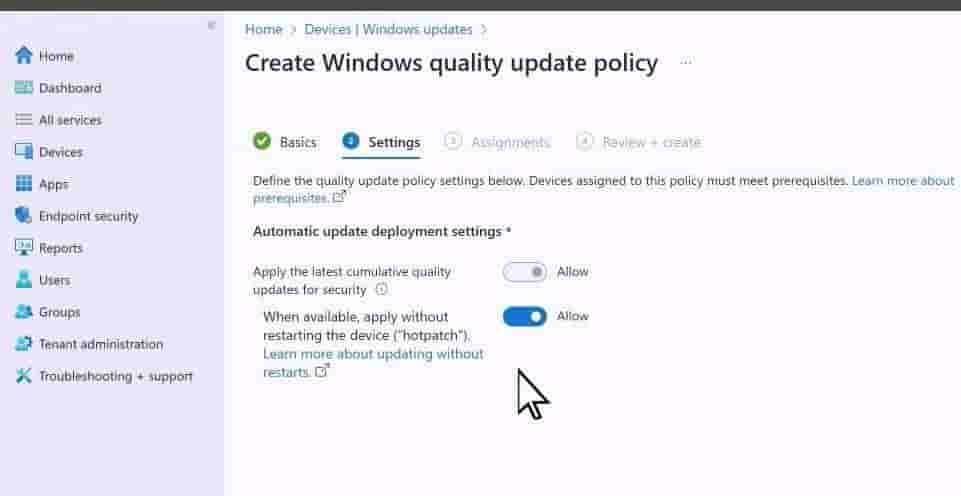Select the Devices monitor icon
The image size is (961, 496).
point(23,151)
